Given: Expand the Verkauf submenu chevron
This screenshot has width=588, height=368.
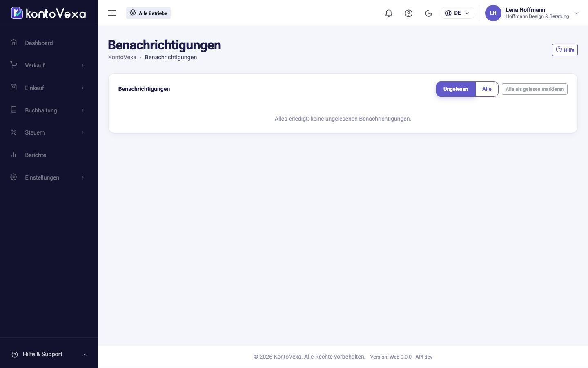Looking at the screenshot, I should point(83,65).
